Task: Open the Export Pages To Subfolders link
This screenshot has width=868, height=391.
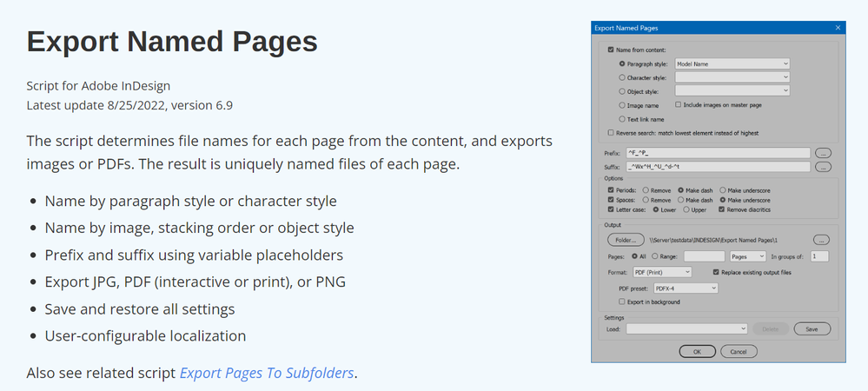Action: point(267,373)
